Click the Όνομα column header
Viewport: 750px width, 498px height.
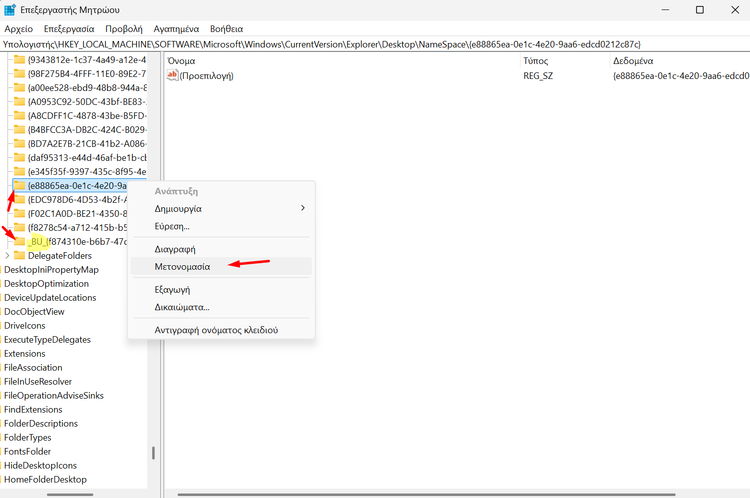182,61
